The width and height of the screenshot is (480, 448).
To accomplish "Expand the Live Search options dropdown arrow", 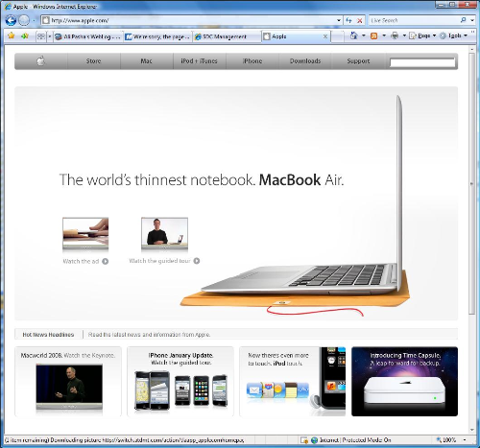I will [x=472, y=20].
